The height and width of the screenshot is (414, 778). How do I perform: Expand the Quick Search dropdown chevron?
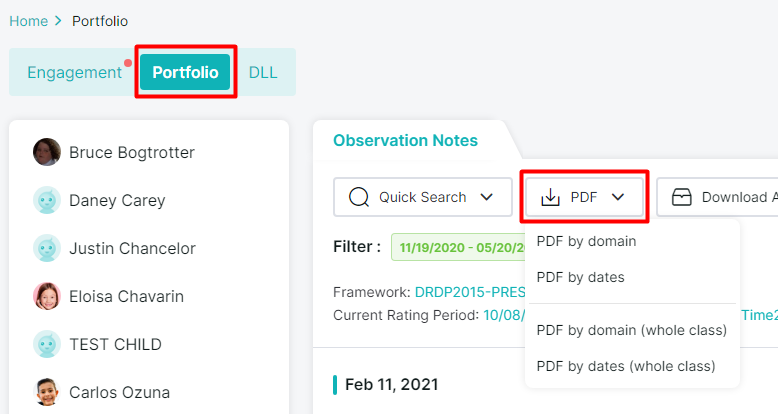click(x=487, y=197)
